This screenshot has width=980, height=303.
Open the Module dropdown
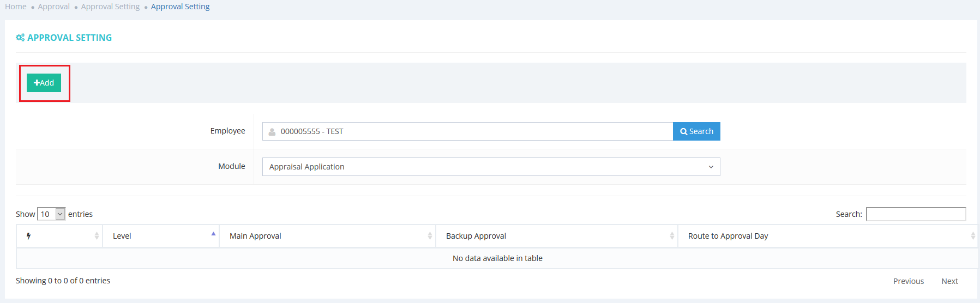491,167
